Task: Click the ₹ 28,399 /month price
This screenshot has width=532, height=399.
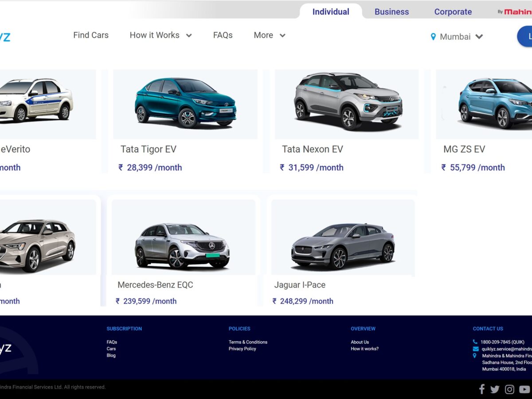Action: coord(150,168)
